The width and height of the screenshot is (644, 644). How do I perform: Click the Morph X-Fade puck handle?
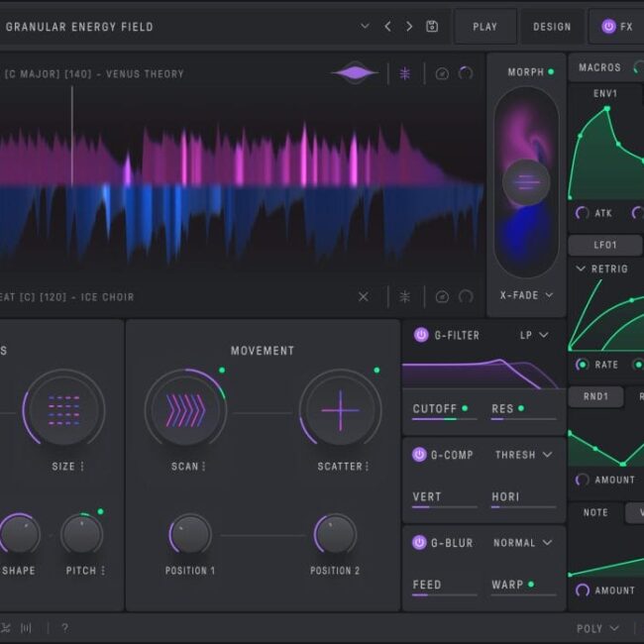(x=526, y=181)
